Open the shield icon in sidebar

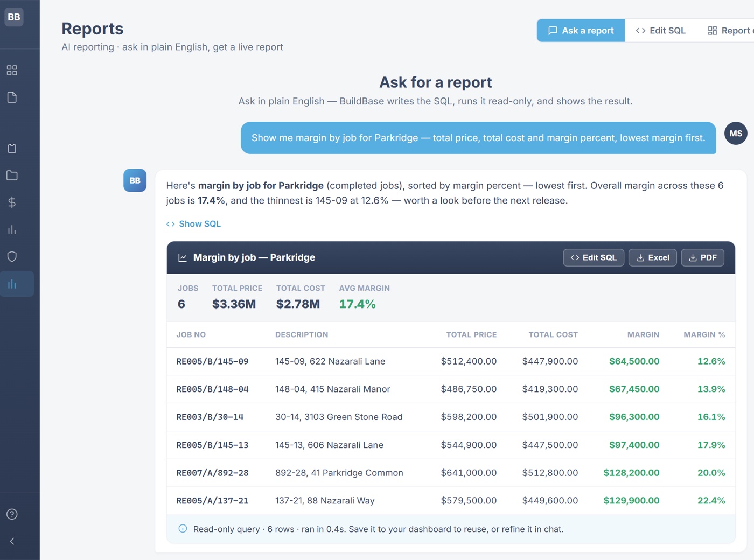tap(12, 257)
